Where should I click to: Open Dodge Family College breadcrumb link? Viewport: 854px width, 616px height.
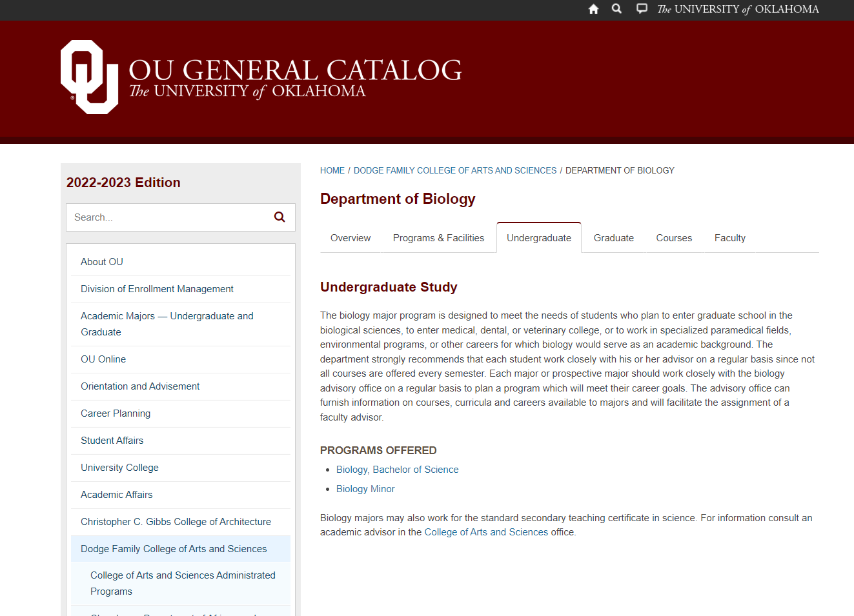tap(455, 170)
